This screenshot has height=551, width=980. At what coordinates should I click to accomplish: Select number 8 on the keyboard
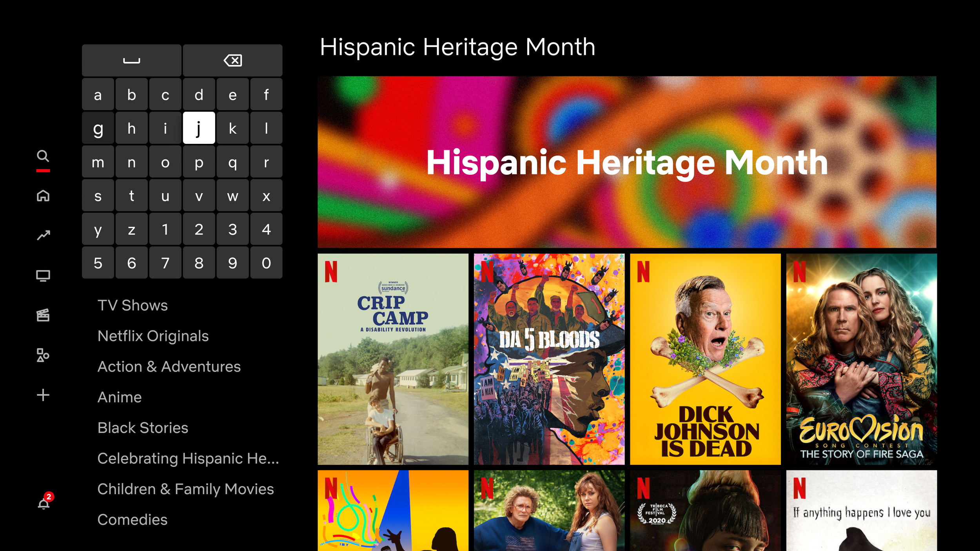pos(199,263)
